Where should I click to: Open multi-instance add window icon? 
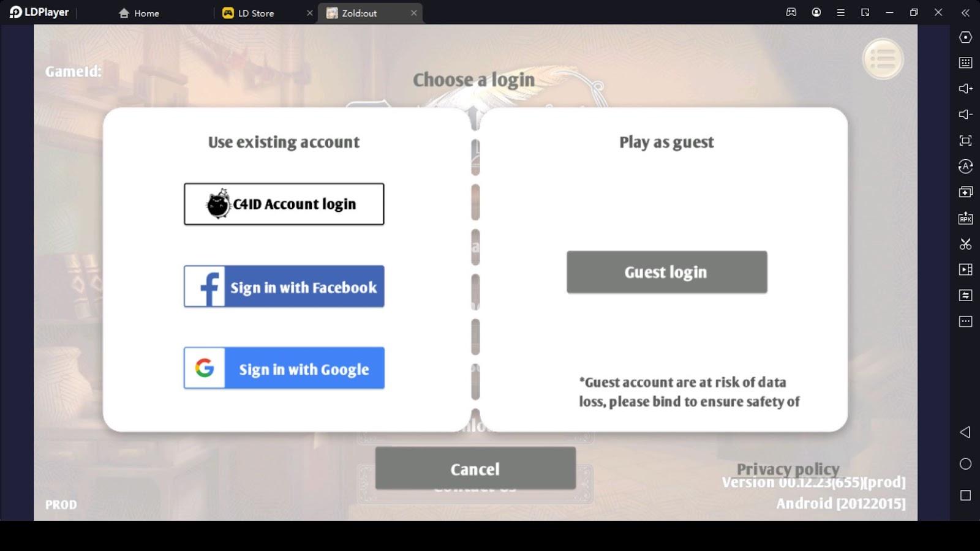point(965,192)
